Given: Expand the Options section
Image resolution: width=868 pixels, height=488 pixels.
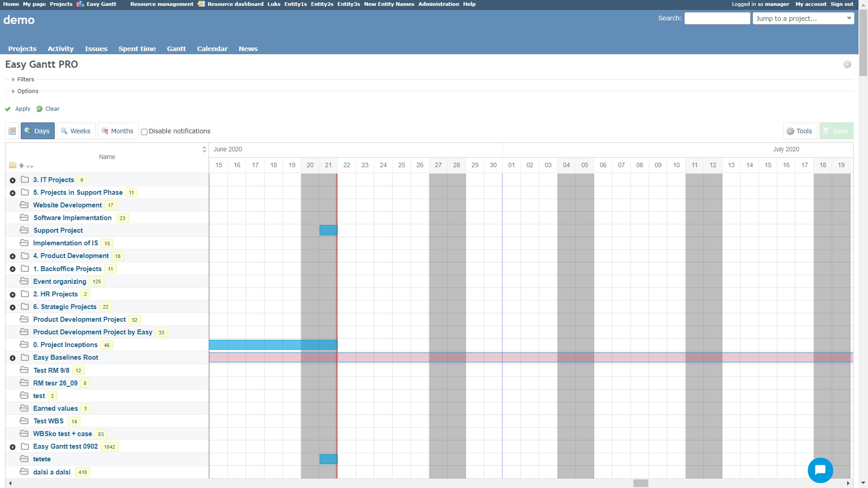Looking at the screenshot, I should pos(27,91).
